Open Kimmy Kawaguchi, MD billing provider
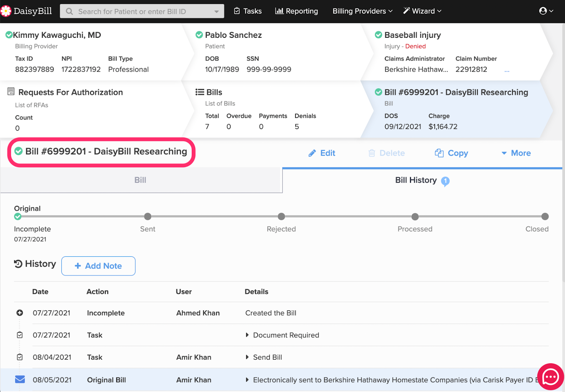The width and height of the screenshot is (565, 392). [57, 35]
